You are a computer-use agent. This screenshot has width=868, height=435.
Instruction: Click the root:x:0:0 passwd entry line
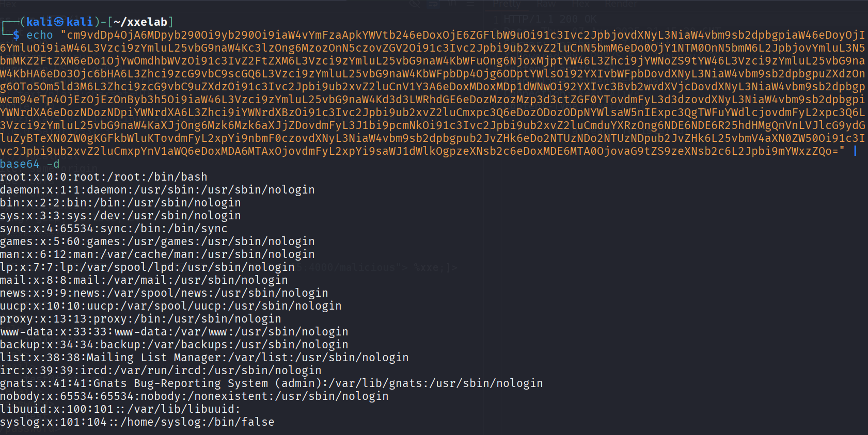click(x=103, y=177)
